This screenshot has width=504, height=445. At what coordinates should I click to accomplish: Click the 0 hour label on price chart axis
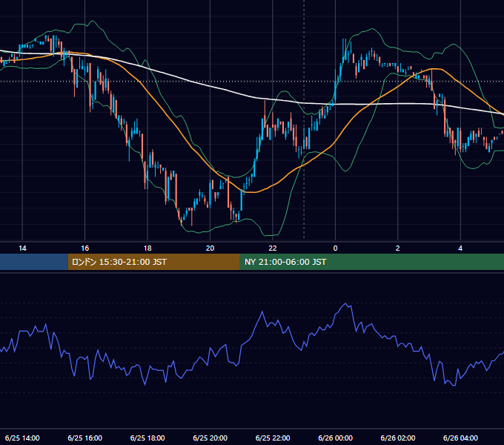click(x=335, y=248)
